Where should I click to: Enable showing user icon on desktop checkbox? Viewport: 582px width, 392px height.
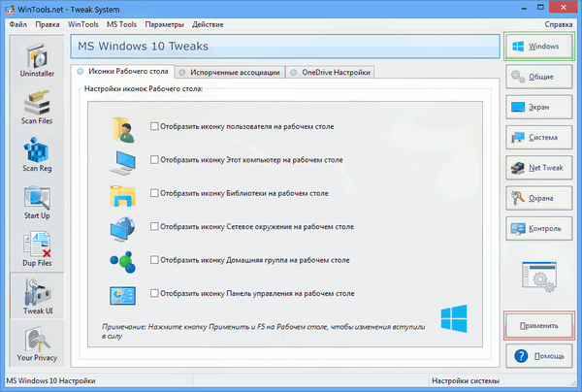(x=155, y=126)
